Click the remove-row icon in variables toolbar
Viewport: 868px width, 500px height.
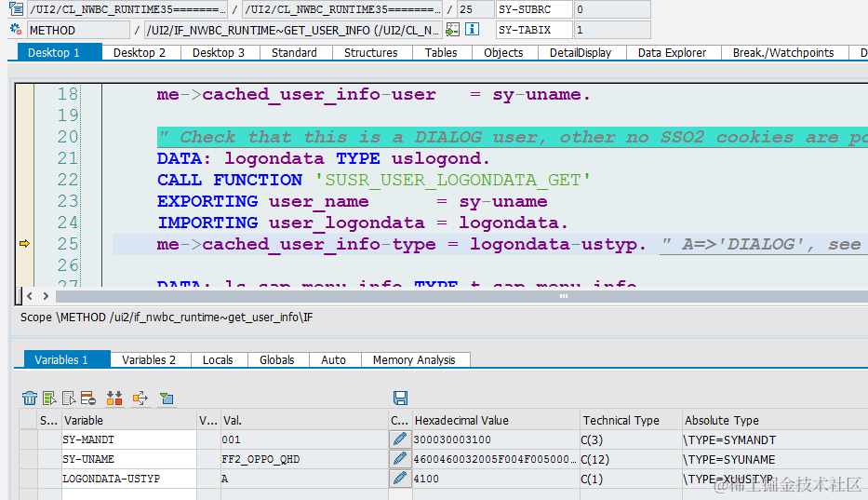[x=88, y=398]
